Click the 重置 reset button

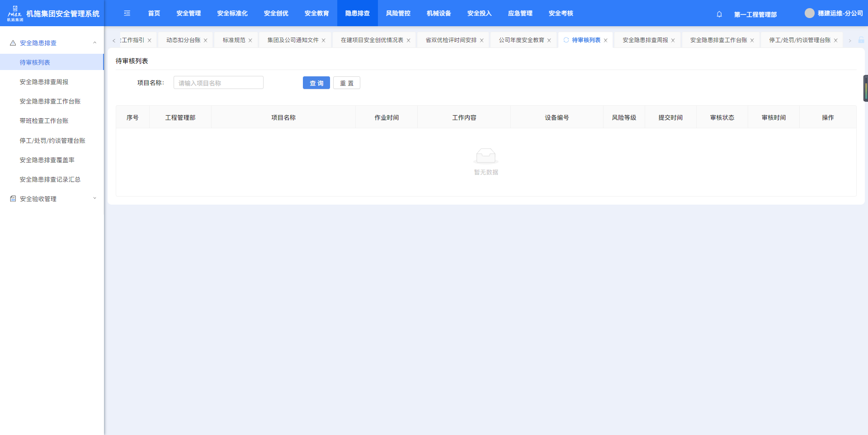(346, 83)
